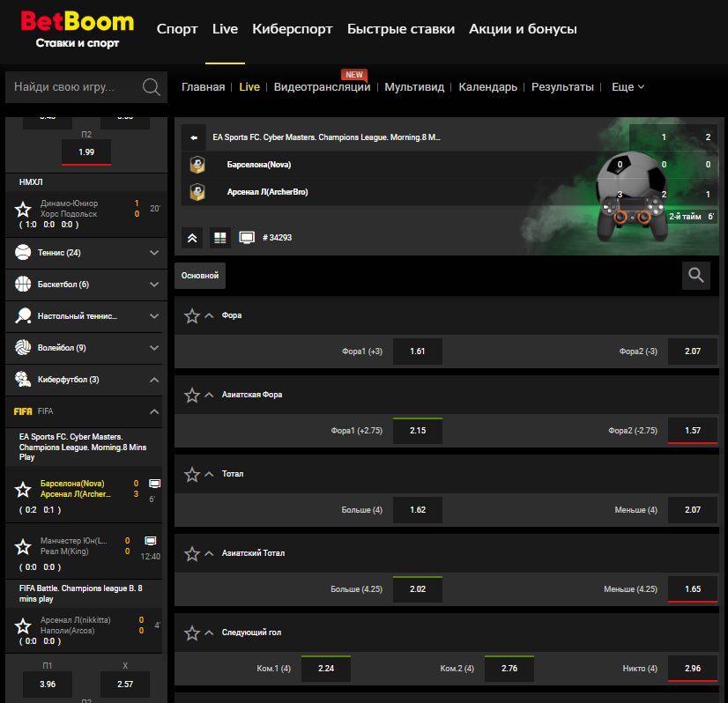Image resolution: width=728 pixels, height=703 pixels.
Task: Click the Найди свою игру search field
Action: pos(86,86)
